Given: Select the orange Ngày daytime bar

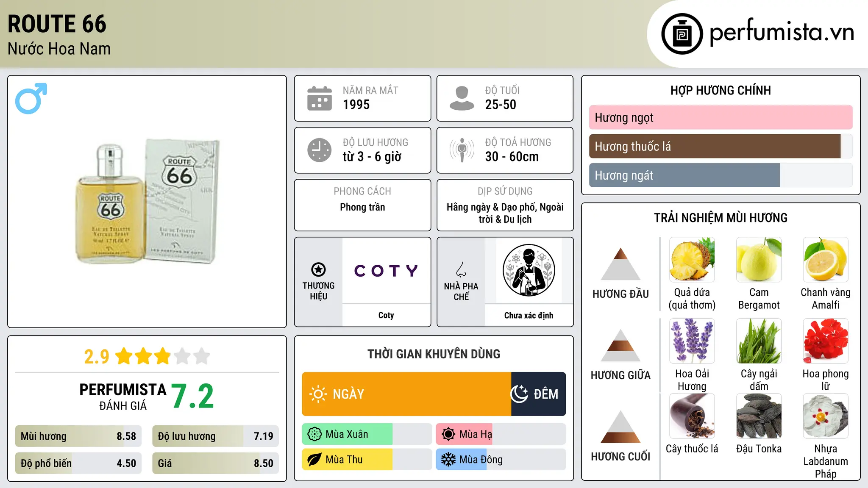Looking at the screenshot, I should [x=406, y=394].
